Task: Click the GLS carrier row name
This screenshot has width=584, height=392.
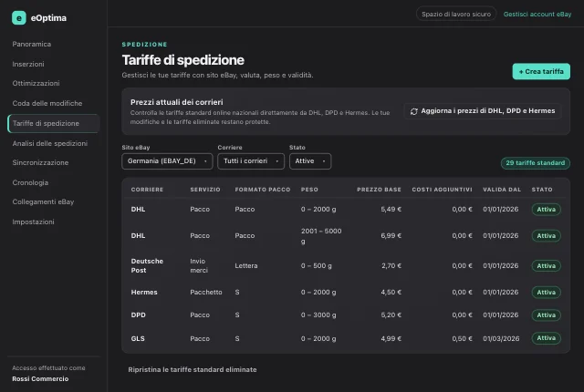Action: 138,339
